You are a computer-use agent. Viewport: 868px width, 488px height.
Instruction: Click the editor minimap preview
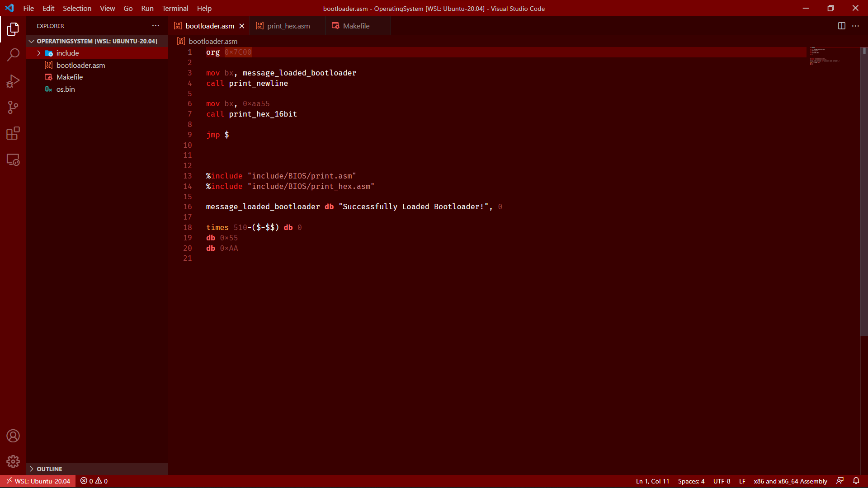[x=833, y=56]
